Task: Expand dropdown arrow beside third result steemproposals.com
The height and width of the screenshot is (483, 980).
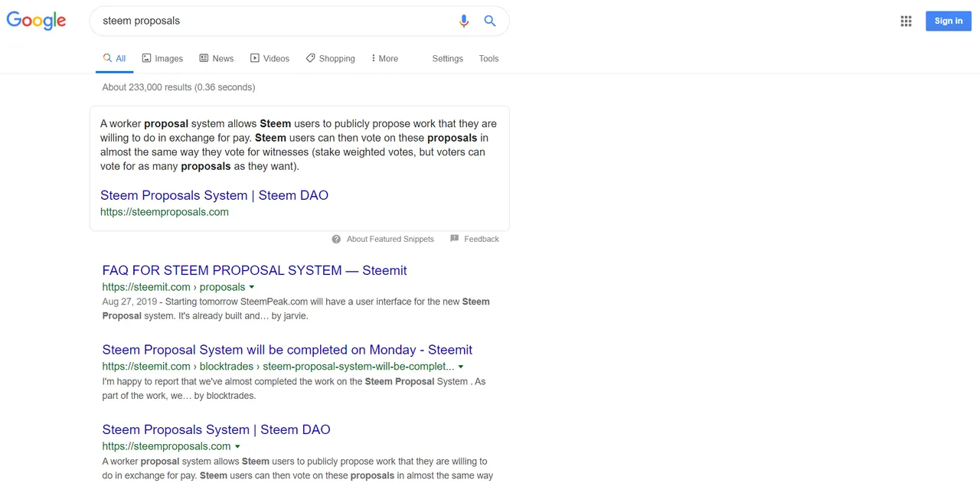Action: (x=237, y=446)
